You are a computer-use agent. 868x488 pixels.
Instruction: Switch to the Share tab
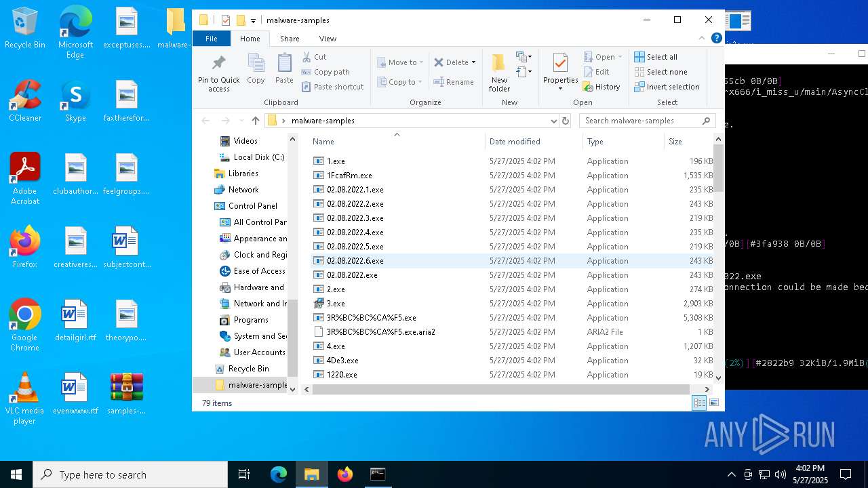290,39
